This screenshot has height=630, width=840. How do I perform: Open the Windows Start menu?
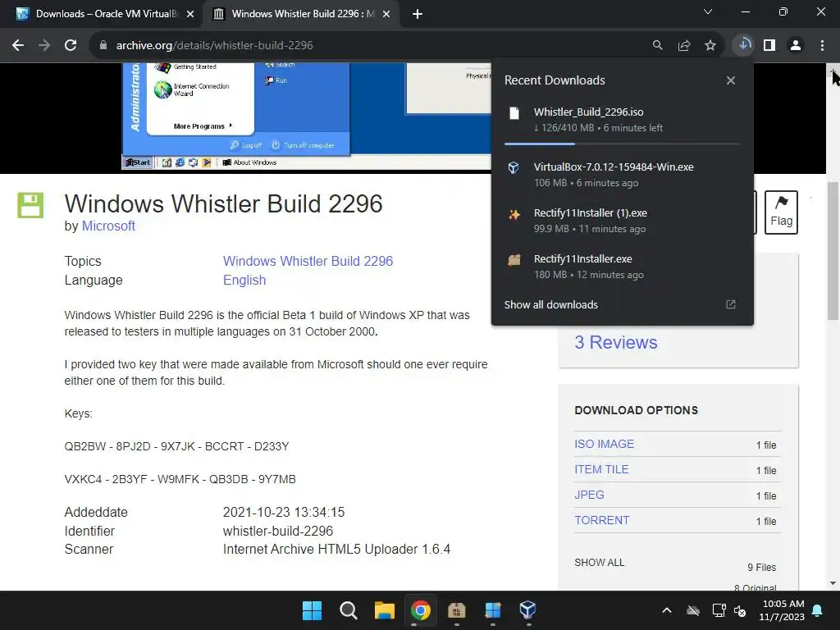click(312, 610)
